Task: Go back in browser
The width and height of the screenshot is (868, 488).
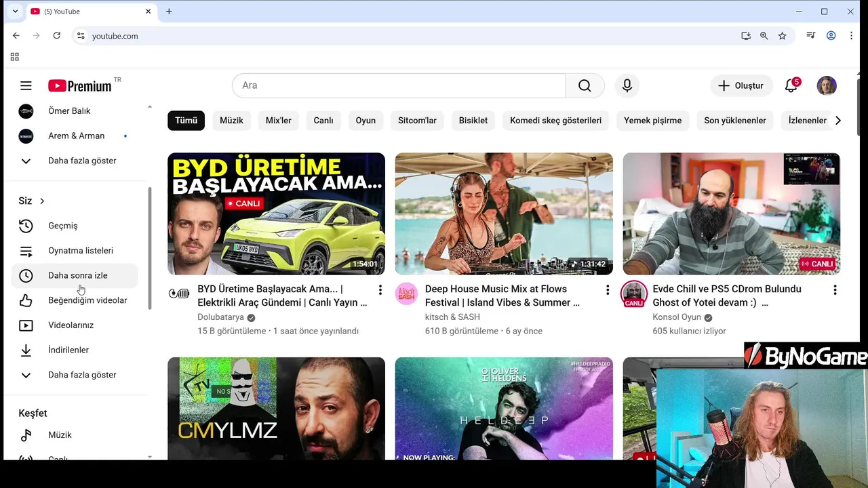Action: pos(16,36)
